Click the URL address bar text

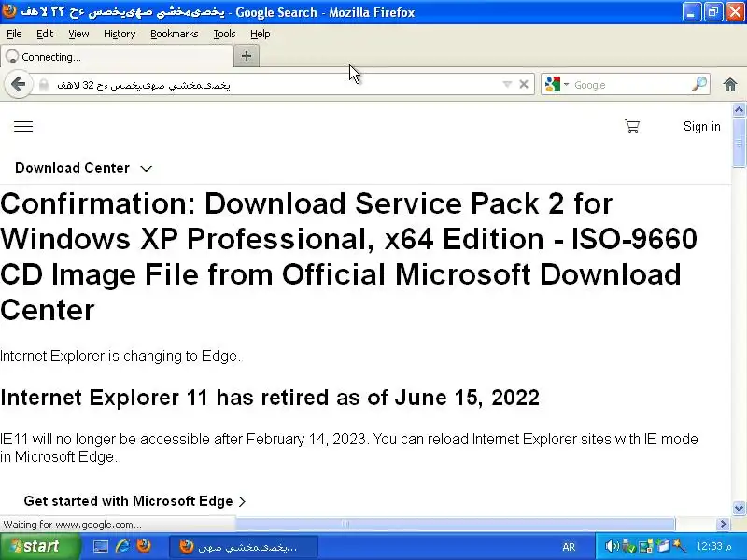pos(144,85)
